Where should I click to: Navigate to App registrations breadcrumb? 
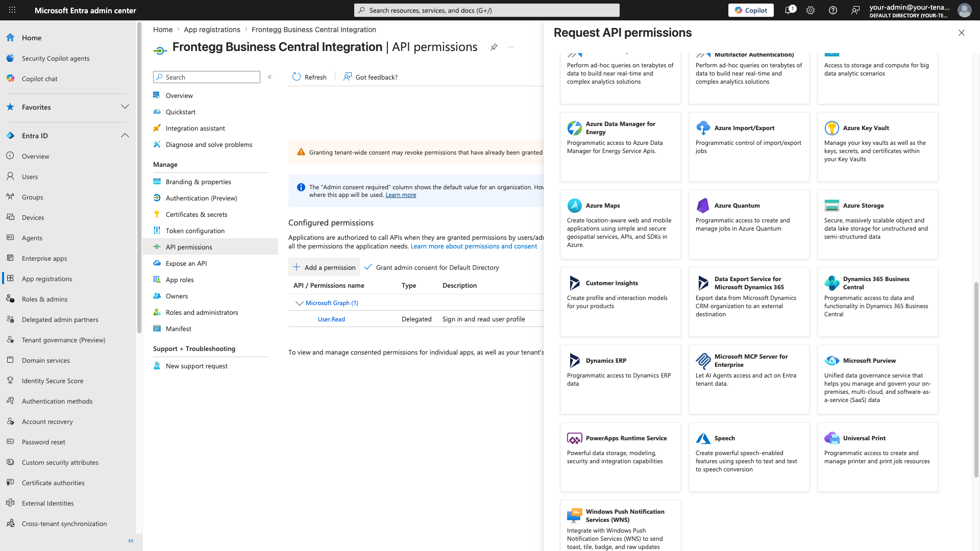[x=212, y=30]
